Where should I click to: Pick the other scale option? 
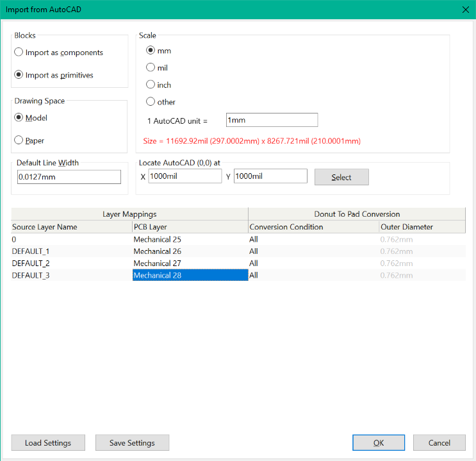tap(151, 102)
